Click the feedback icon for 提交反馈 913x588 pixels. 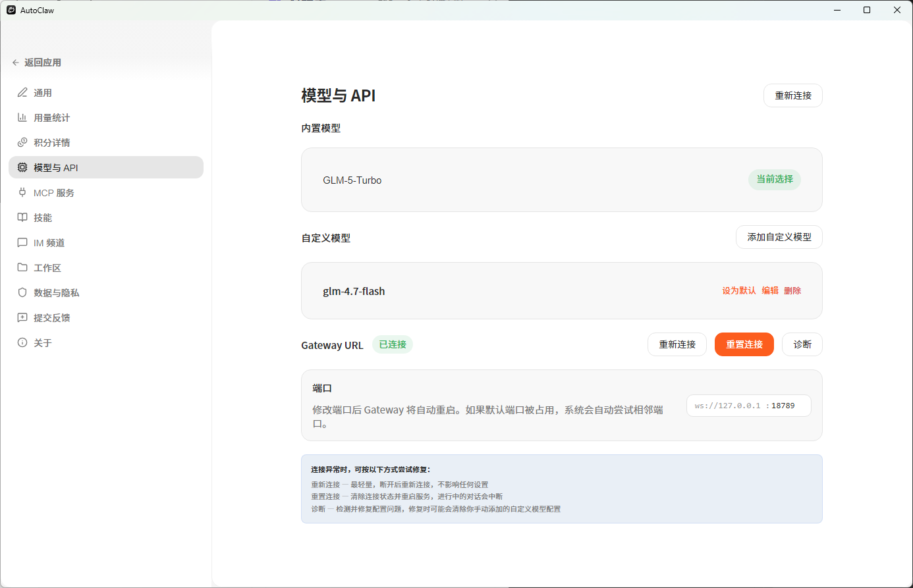[x=22, y=318]
